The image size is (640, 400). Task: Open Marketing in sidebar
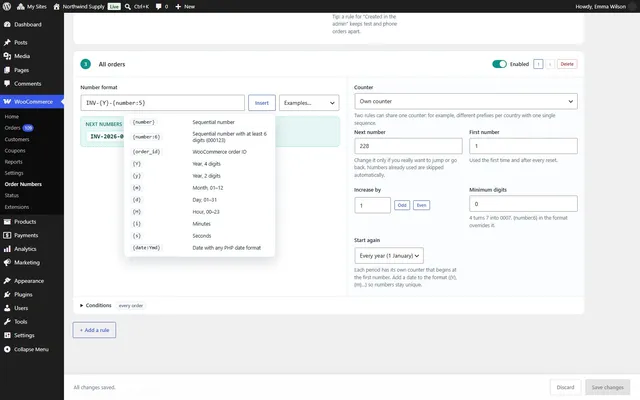[32, 262]
